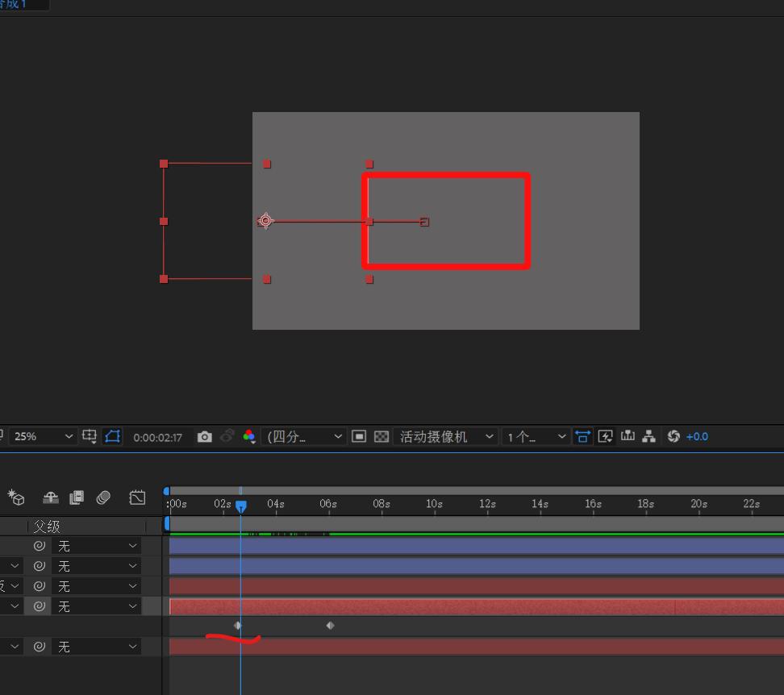Viewport: 784px width, 695px height.
Task: Take a snapshot with the camera icon
Action: [205, 436]
